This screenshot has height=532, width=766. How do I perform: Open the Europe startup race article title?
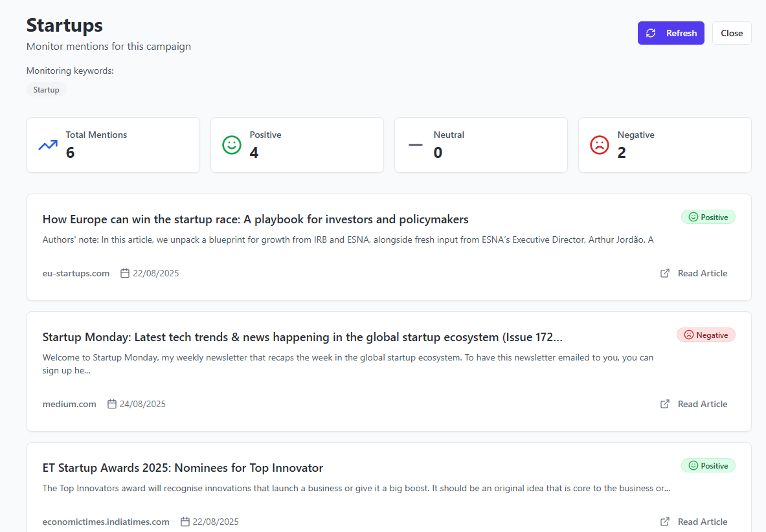255,219
